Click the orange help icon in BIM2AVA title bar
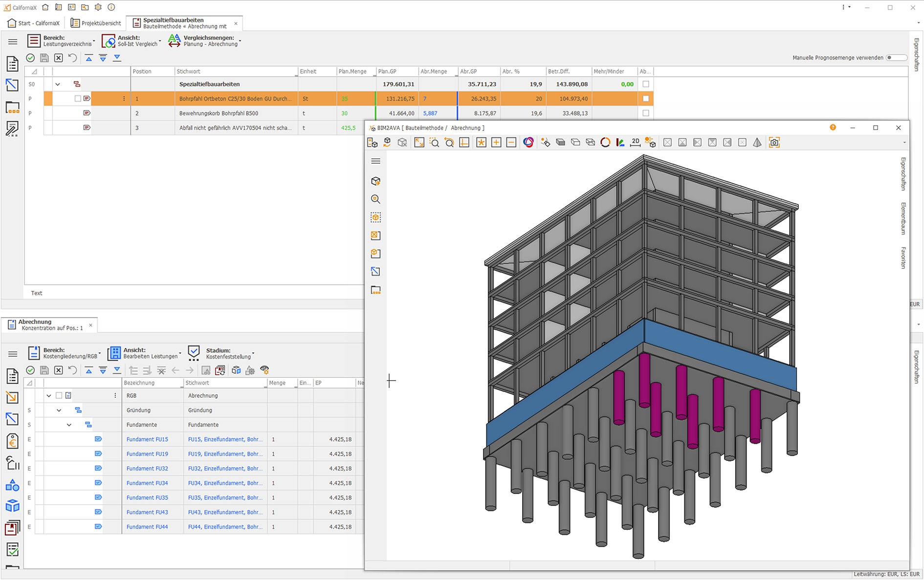The width and height of the screenshot is (924, 580). (833, 128)
